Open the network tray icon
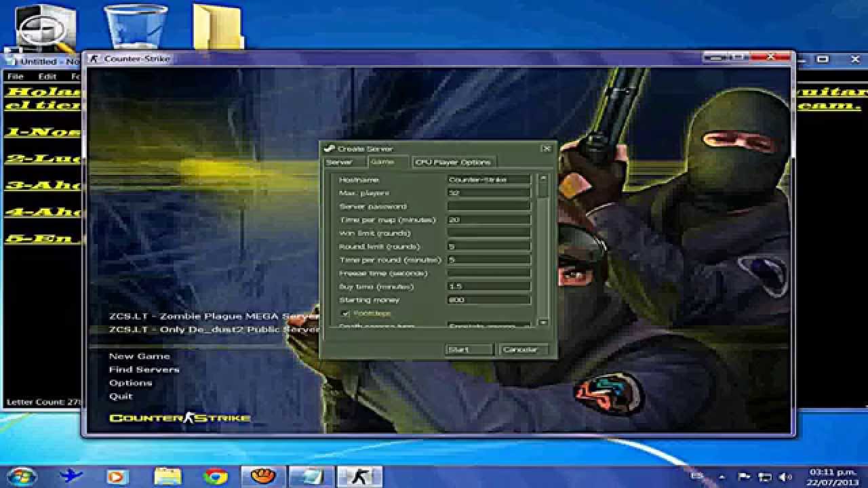Screen dimensions: 868x488 [765, 477]
